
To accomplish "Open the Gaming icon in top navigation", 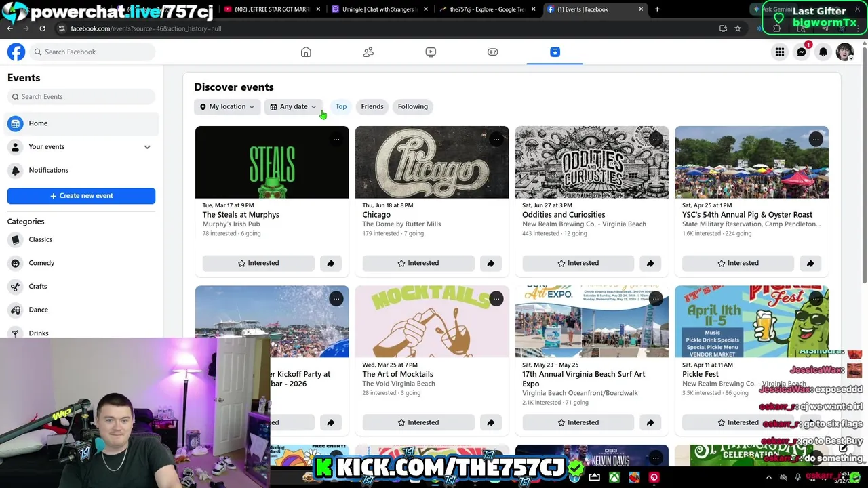I will [x=493, y=52].
